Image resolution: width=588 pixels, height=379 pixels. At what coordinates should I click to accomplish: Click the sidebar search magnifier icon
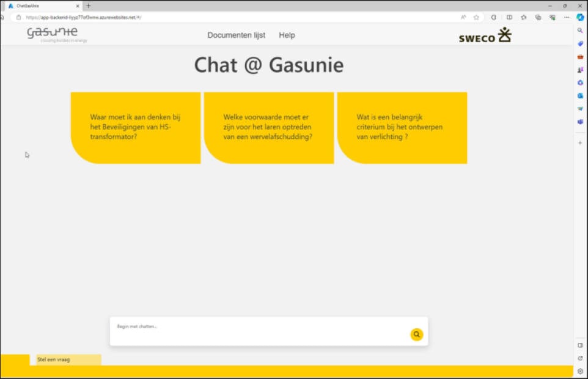(580, 30)
